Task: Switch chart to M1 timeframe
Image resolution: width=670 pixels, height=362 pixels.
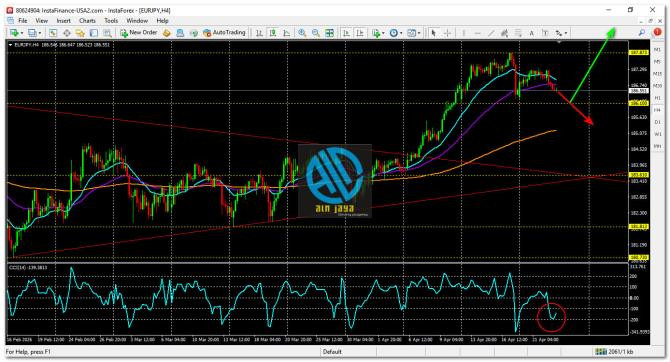Action: pyautogui.click(x=657, y=50)
